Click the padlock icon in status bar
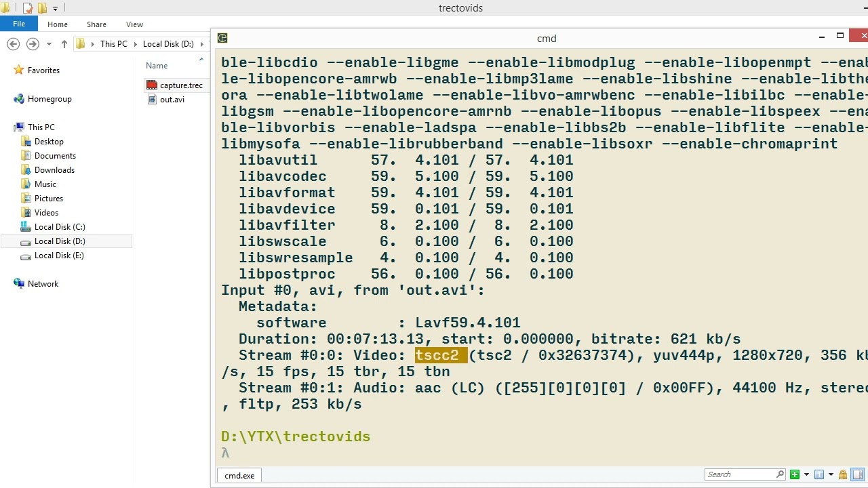This screenshot has height=488, width=868. [x=843, y=474]
